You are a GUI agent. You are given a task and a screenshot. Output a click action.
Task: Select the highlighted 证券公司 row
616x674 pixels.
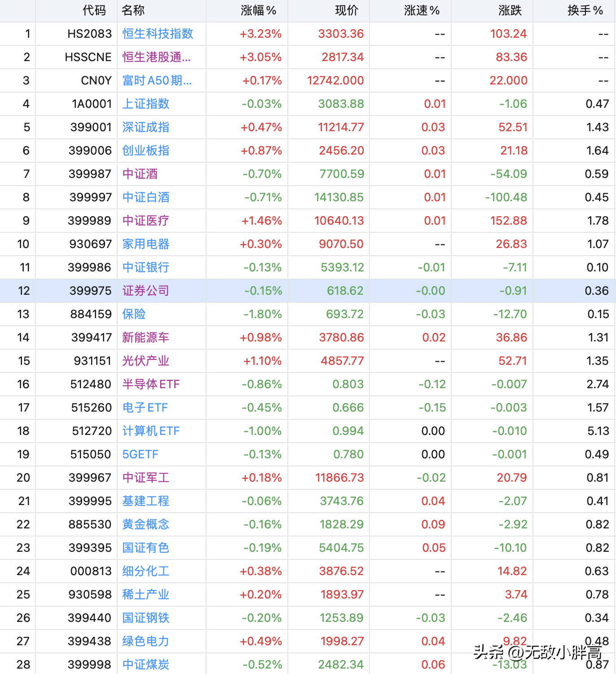(308, 291)
